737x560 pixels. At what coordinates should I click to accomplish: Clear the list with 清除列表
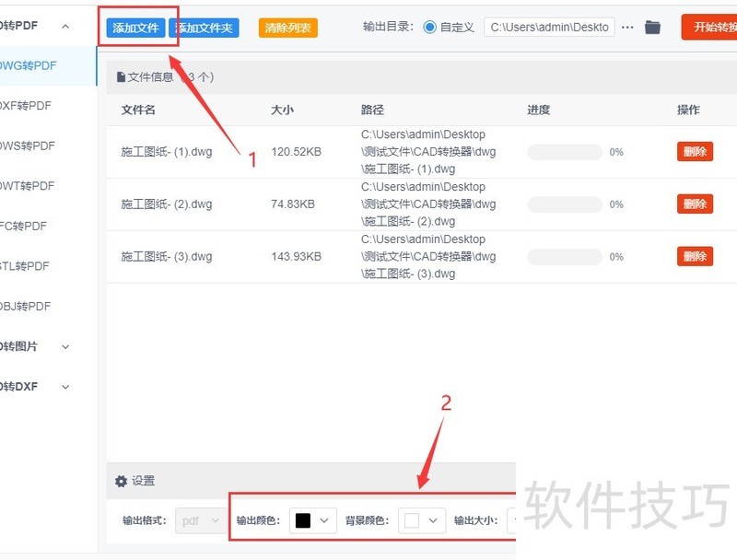[x=287, y=28]
